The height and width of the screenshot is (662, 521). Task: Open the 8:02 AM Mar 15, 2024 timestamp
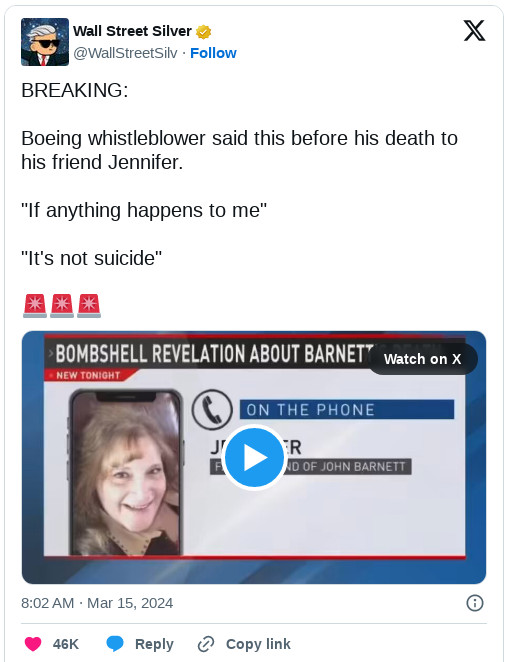[97, 603]
